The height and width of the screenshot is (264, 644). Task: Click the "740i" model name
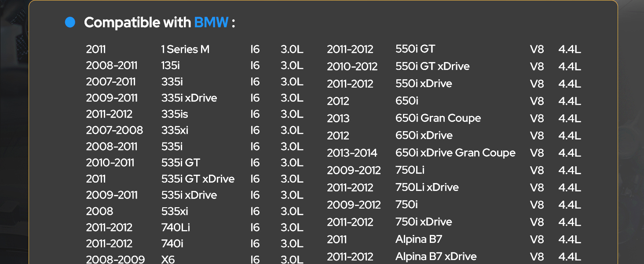tap(173, 244)
